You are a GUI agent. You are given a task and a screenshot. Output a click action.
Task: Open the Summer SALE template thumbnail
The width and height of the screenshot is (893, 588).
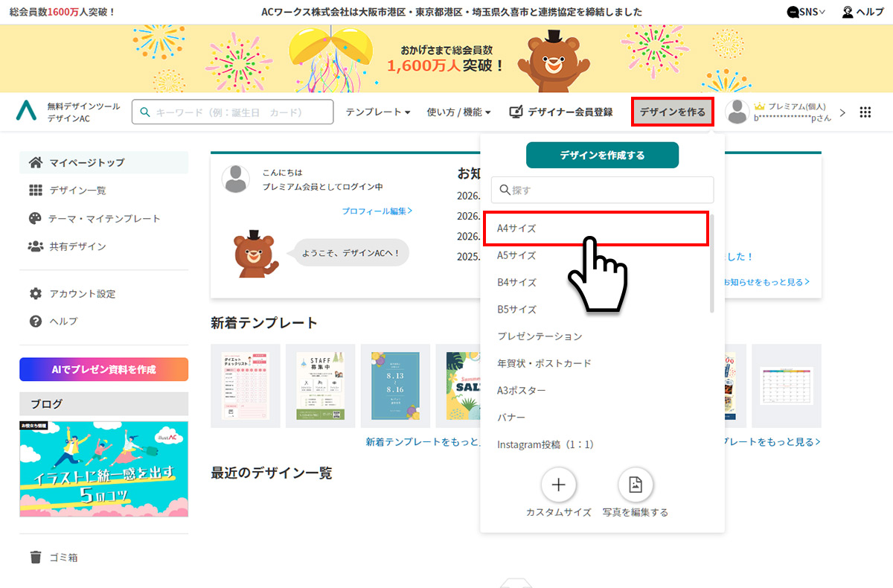[458, 386]
